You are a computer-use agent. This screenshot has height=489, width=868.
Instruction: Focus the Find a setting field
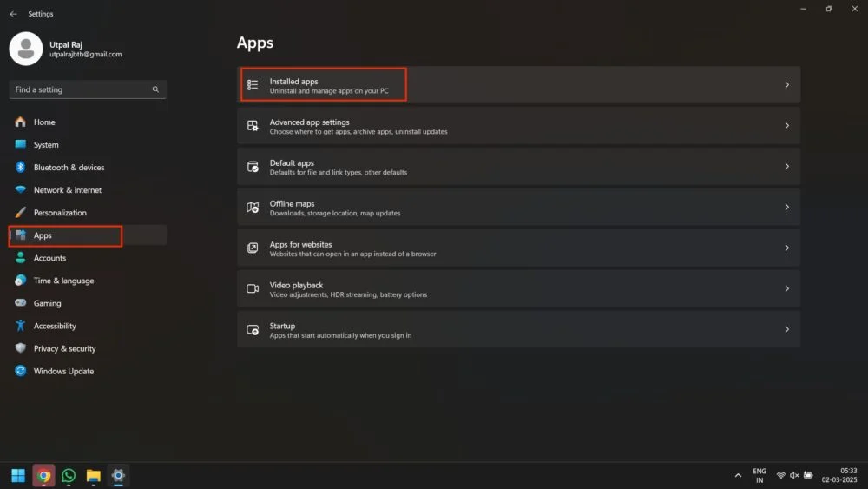81,89
